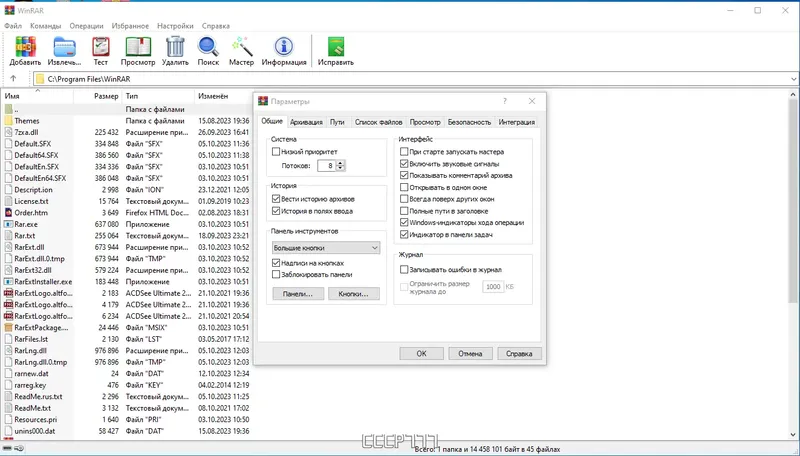The width and height of the screenshot is (800, 456).
Task: Click the Добавить (Add) toolbar icon
Action: click(25, 47)
